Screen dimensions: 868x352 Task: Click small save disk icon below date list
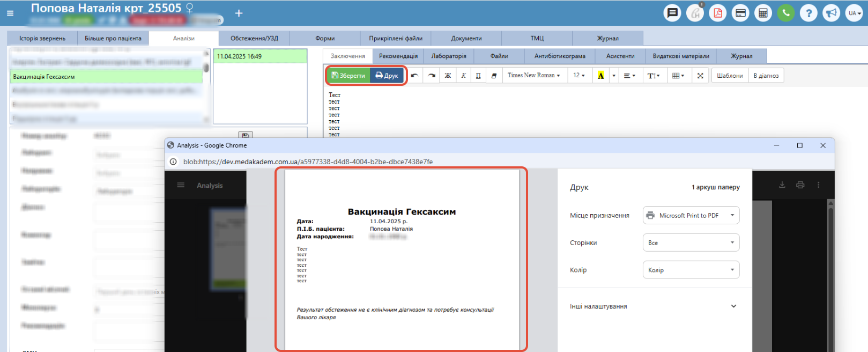click(245, 136)
